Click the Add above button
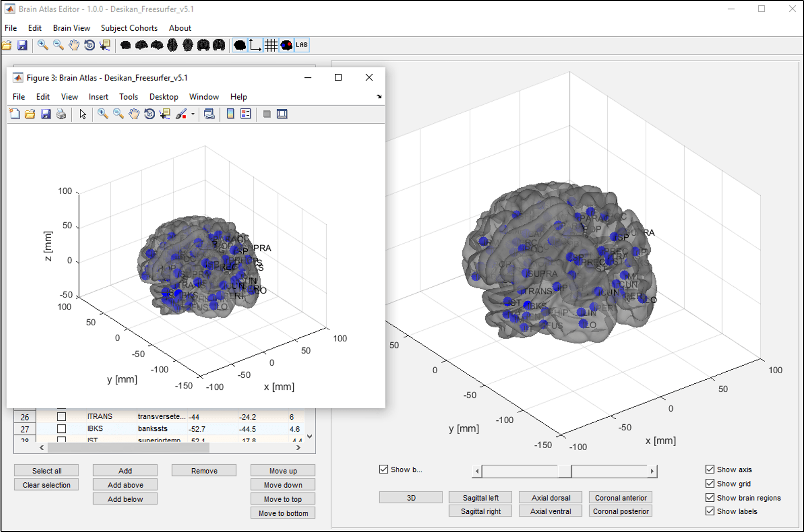Screen dimensions: 804x532 [x=125, y=485]
